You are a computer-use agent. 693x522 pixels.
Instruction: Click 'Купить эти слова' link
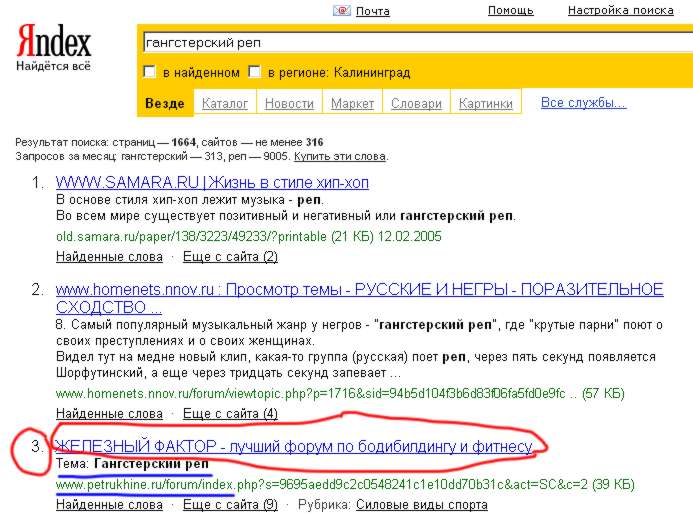point(340,157)
